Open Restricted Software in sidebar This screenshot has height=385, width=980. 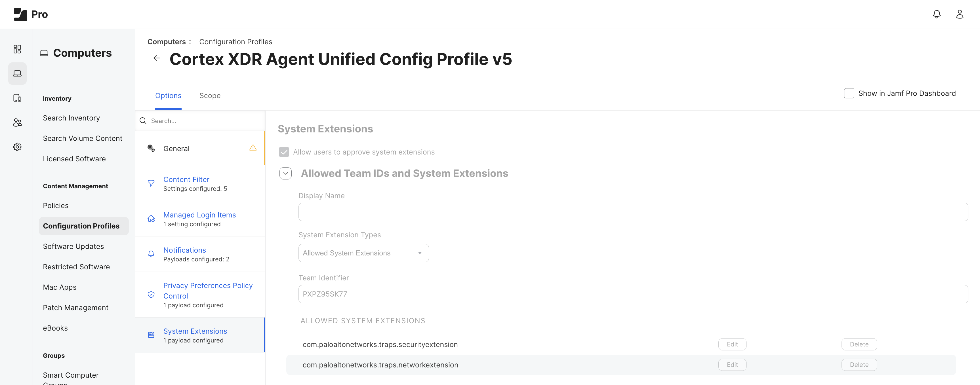(77, 267)
